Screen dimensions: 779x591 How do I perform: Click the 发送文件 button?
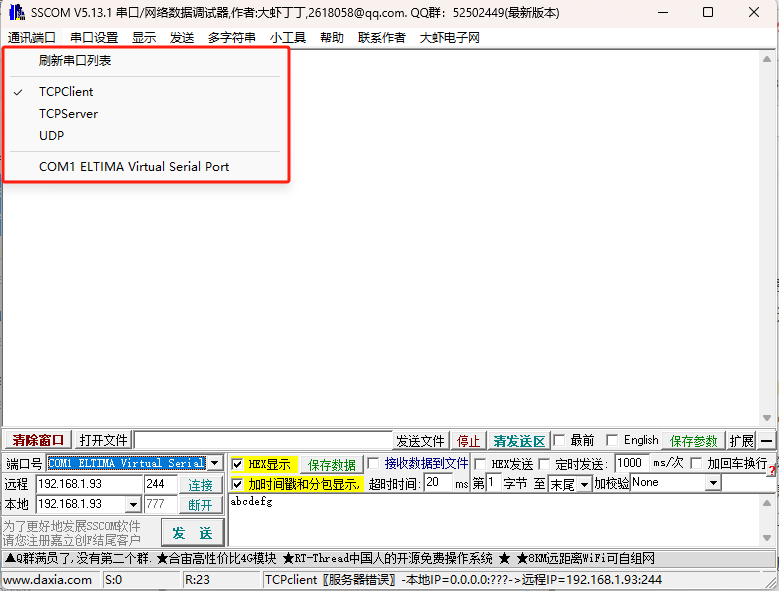420,441
